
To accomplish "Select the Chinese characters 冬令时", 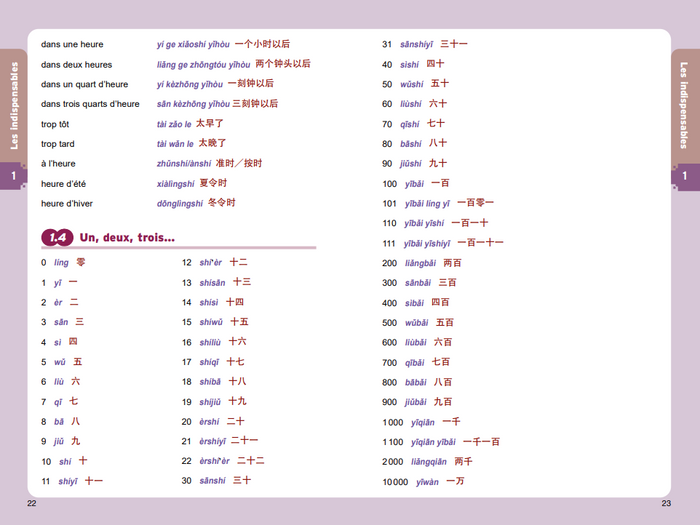I will click(x=221, y=203).
